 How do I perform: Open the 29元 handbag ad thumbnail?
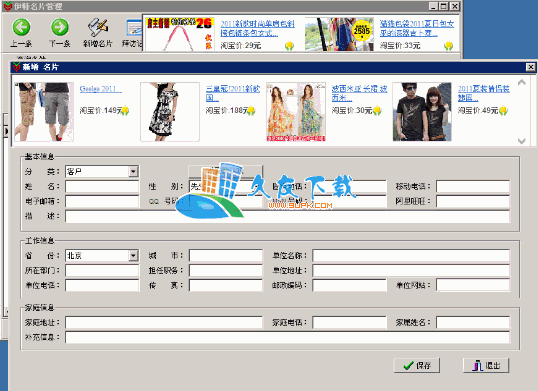pos(180,34)
